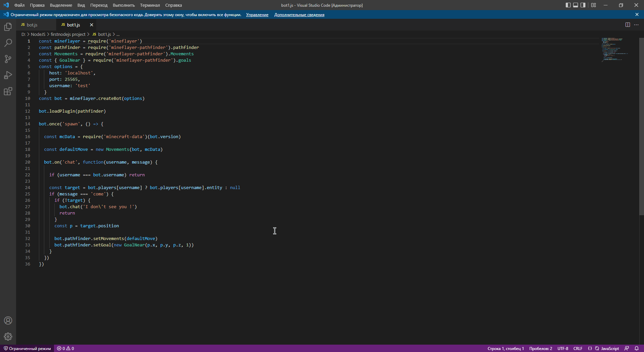Click the Управление link in restricted mode banner

257,15
